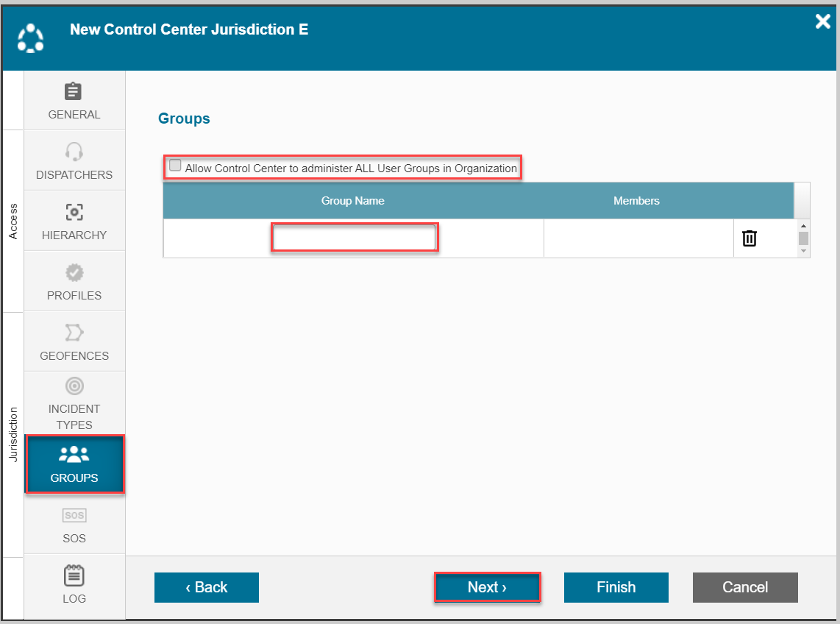Click the application logo in header
Viewport: 840px width, 624px height.
point(30,38)
